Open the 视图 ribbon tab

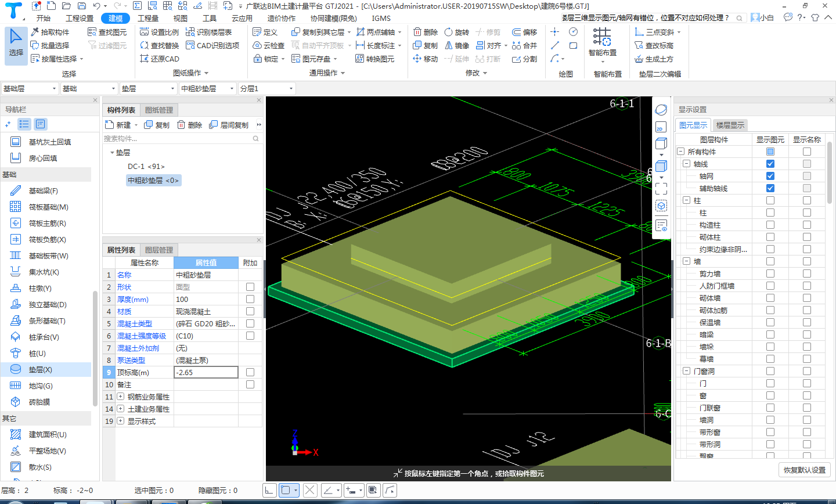tap(181, 18)
